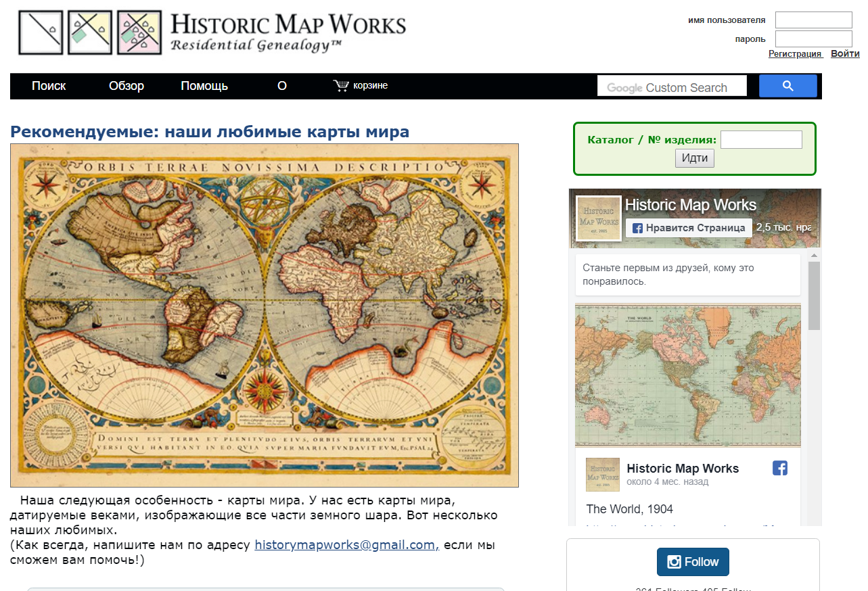868x591 pixels.
Task: Click the historymapworks@gmail.com email link
Action: (x=346, y=545)
